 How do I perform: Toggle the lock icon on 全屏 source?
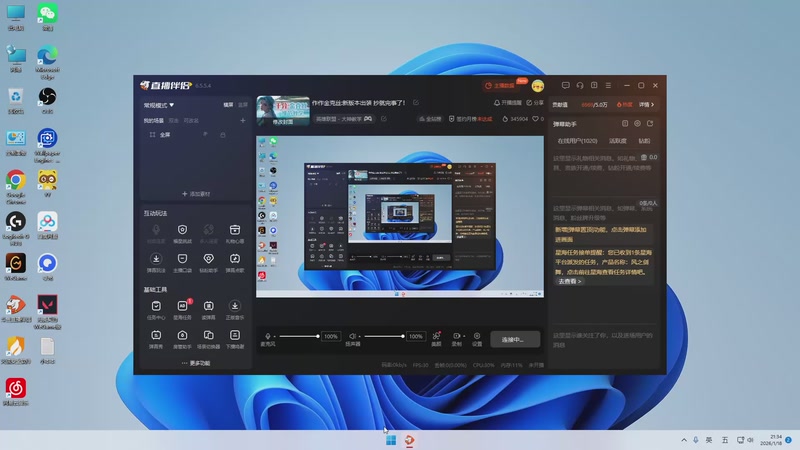click(222, 135)
